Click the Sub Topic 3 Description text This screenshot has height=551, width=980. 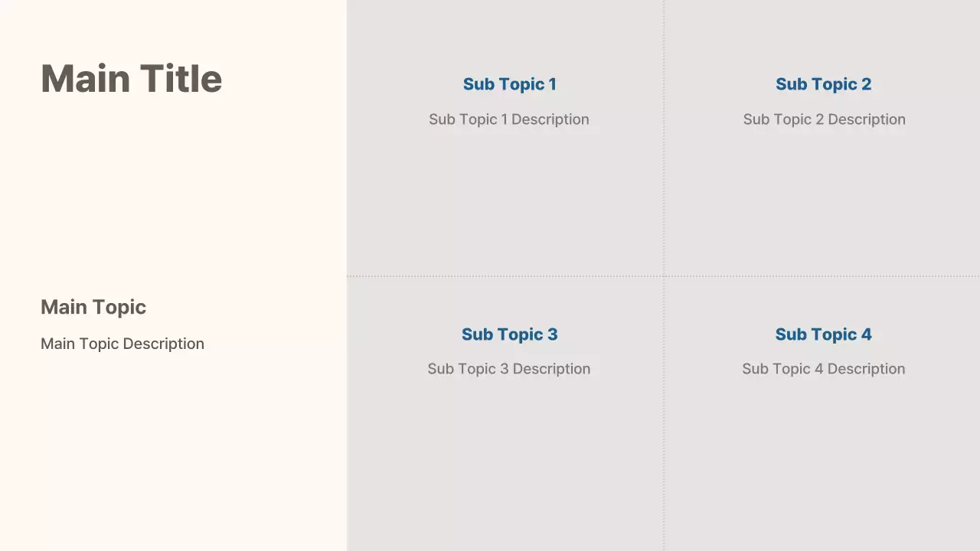point(509,369)
